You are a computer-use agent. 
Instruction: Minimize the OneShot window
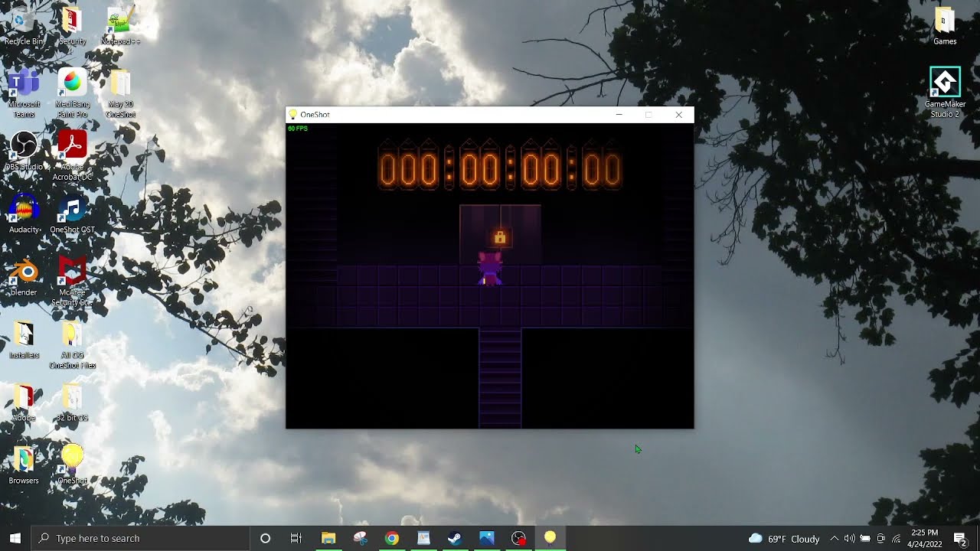[619, 115]
